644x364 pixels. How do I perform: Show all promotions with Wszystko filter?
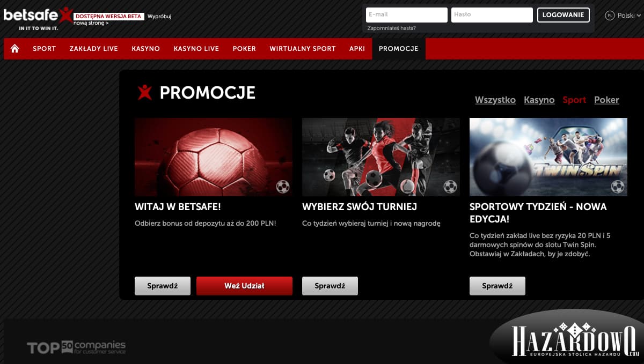pyautogui.click(x=495, y=100)
